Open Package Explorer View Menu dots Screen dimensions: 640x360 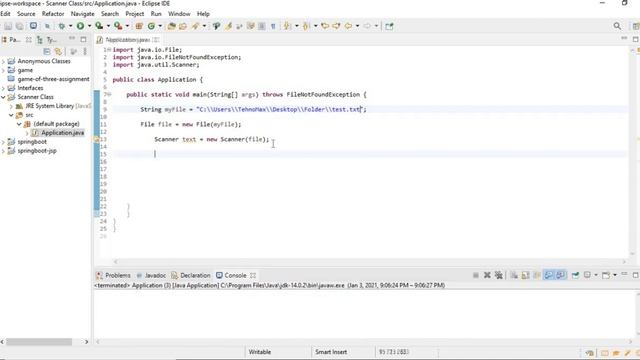[85, 51]
